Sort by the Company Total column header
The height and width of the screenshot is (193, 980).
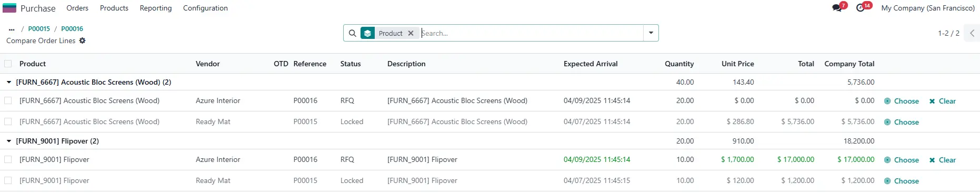[x=849, y=64]
